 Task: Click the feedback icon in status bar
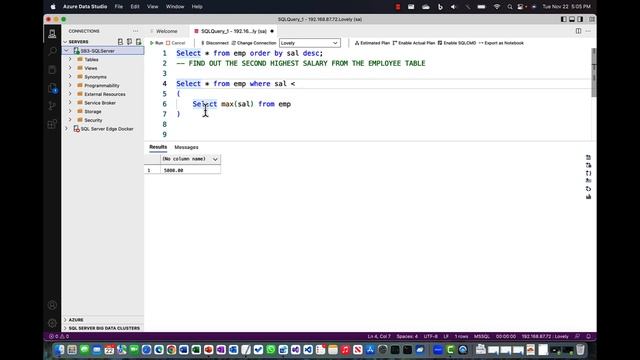coord(577,336)
